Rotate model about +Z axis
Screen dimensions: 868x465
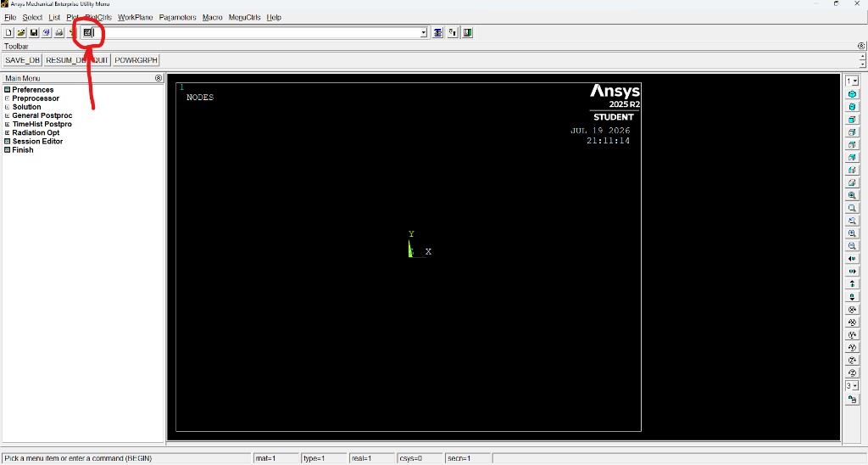[x=852, y=361]
